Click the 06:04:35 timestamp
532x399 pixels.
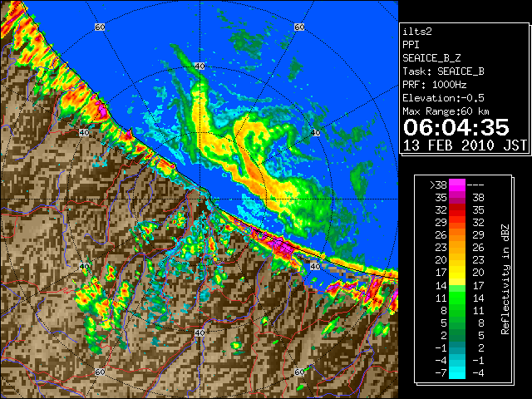coord(456,127)
